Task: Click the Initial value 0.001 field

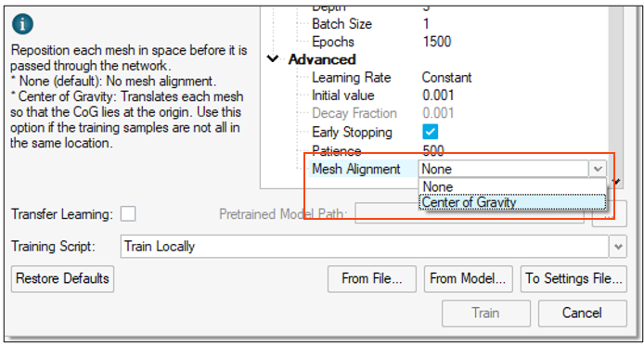Action: [438, 96]
